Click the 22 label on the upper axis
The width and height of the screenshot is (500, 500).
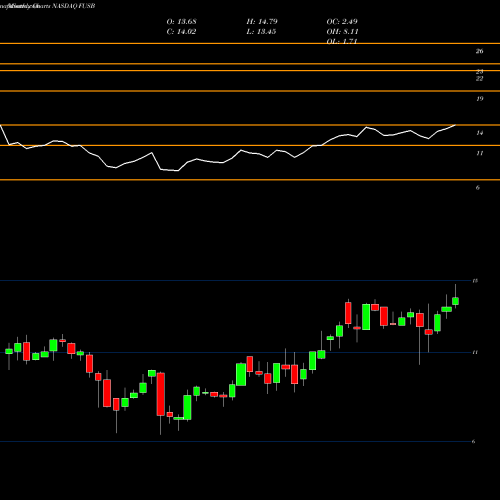(479, 79)
